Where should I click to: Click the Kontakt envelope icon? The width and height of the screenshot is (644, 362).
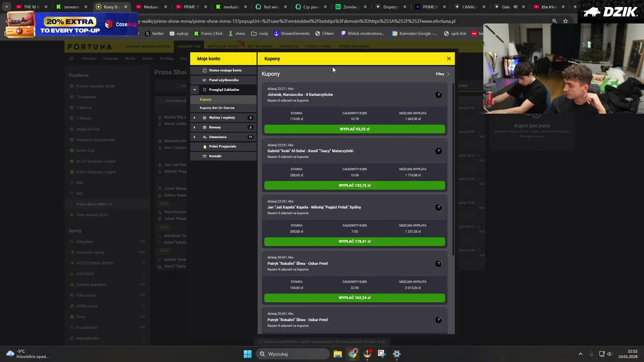(204, 156)
